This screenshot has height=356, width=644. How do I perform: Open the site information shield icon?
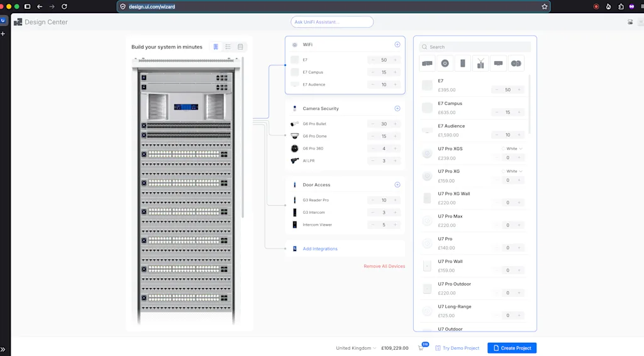(123, 6)
